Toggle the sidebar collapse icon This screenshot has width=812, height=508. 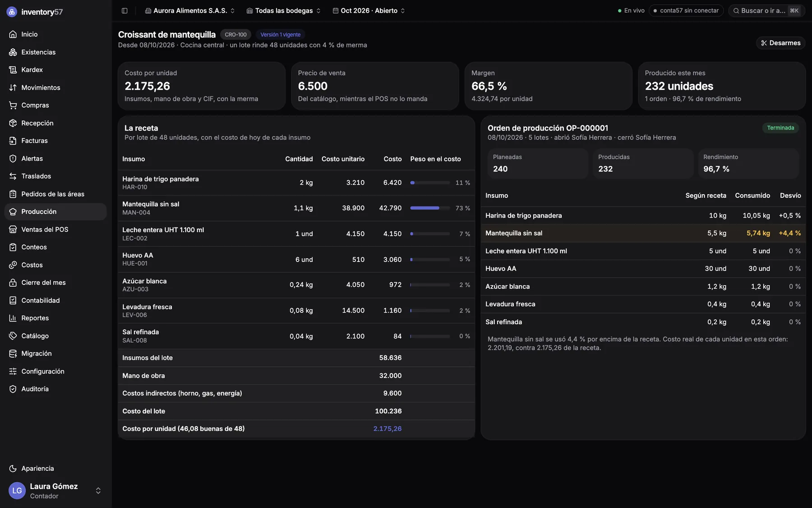point(125,11)
